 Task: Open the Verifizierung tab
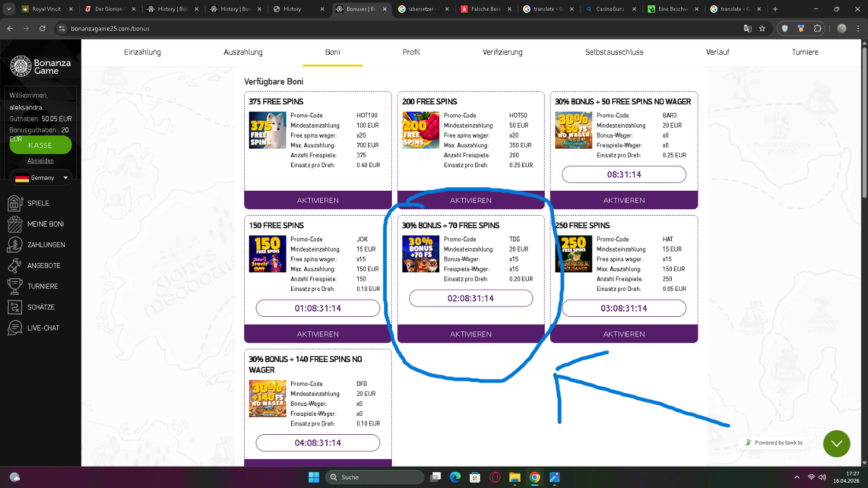click(502, 52)
